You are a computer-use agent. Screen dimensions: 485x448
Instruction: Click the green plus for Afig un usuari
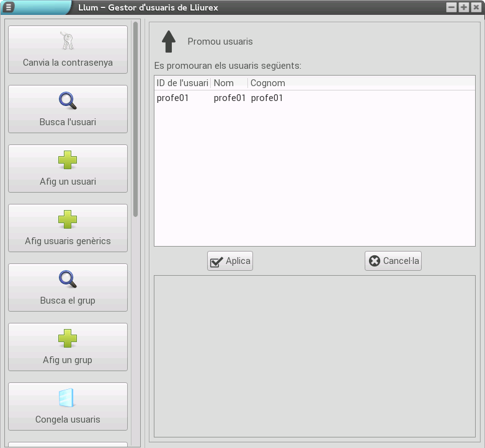tap(68, 160)
